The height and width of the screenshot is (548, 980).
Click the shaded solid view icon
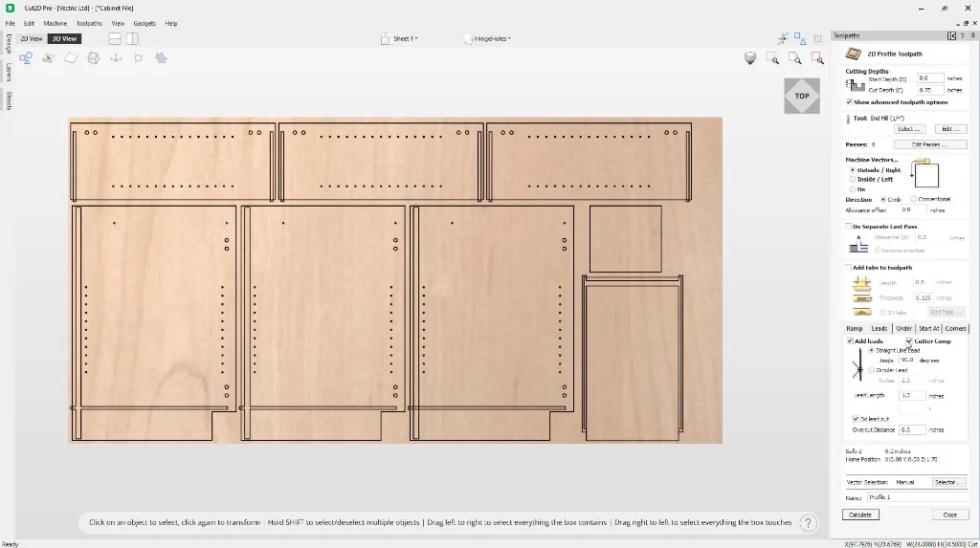click(x=750, y=58)
